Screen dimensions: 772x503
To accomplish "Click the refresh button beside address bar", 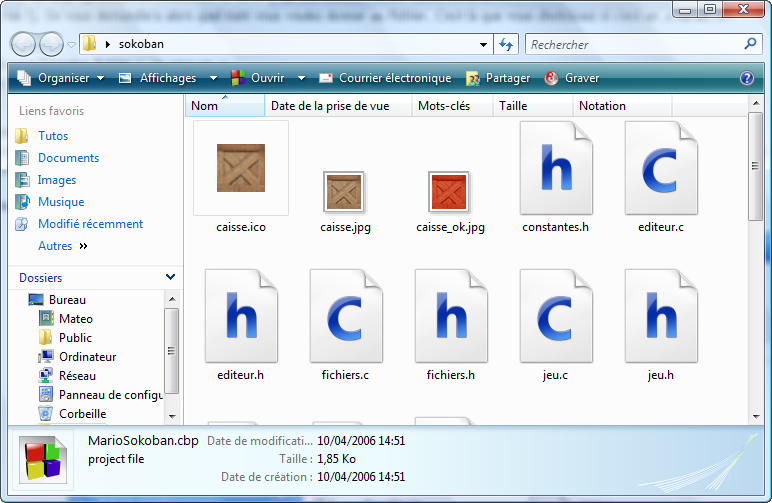I will tap(506, 45).
